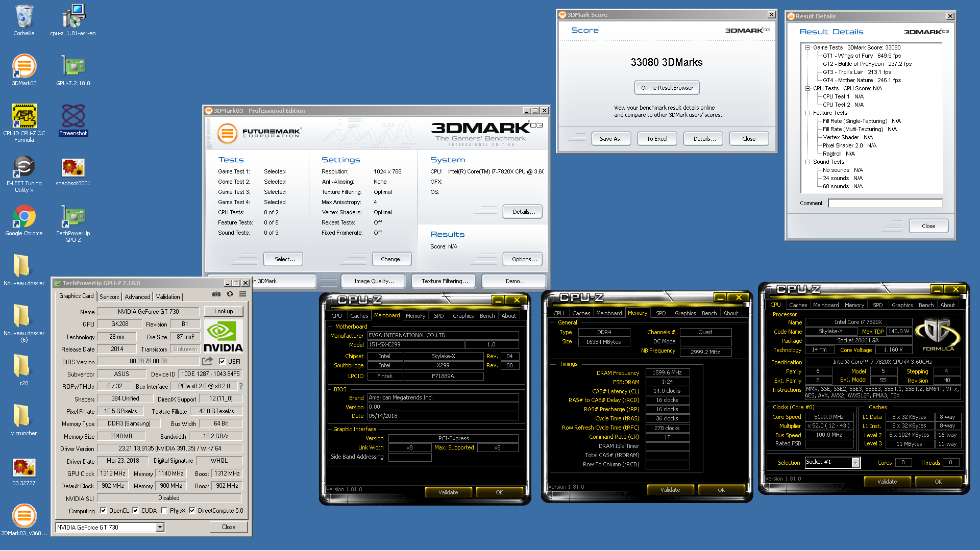Click the Online ResultBrowser button

click(667, 88)
